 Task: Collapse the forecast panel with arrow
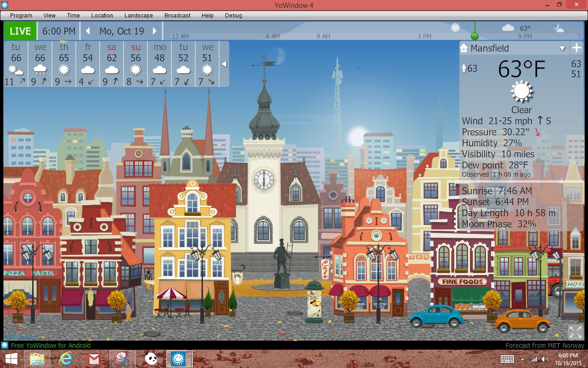224,64
